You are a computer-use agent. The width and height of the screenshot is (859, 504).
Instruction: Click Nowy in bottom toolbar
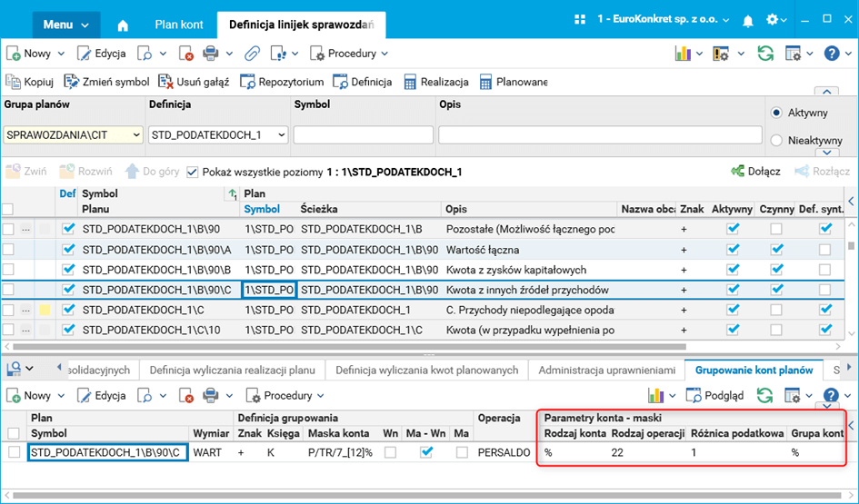point(28,396)
